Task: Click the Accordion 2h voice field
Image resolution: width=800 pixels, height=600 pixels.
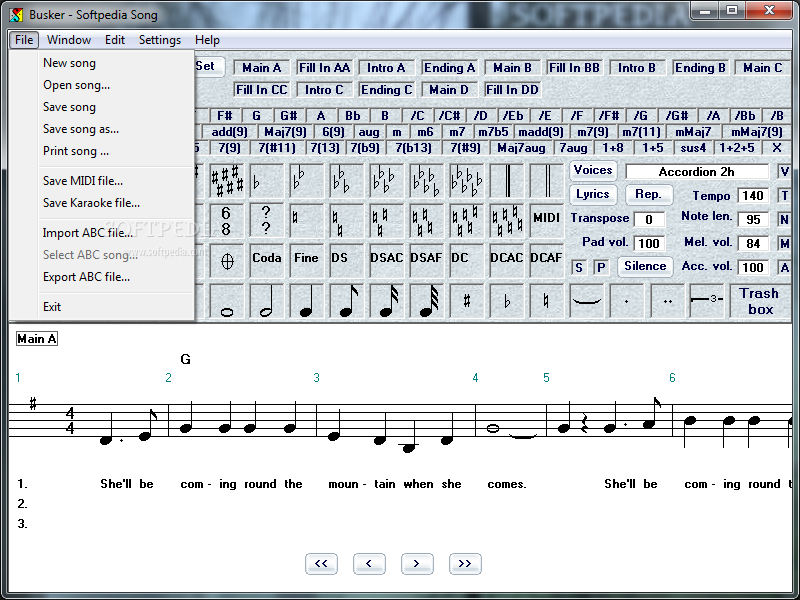Action: 697,172
